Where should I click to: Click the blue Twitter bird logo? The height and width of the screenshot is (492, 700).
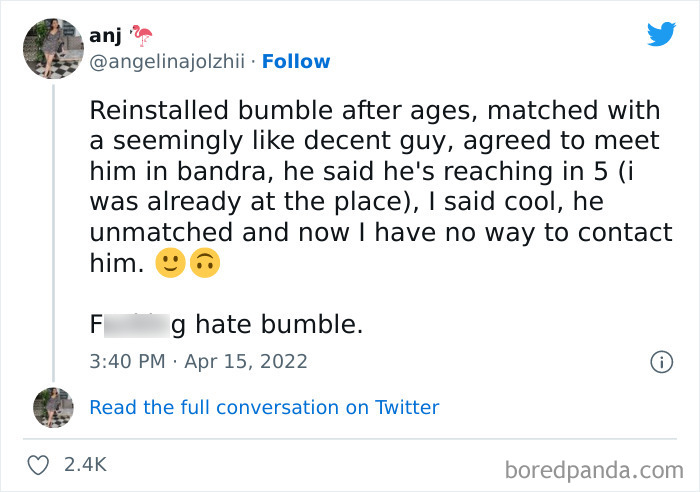pyautogui.click(x=661, y=34)
